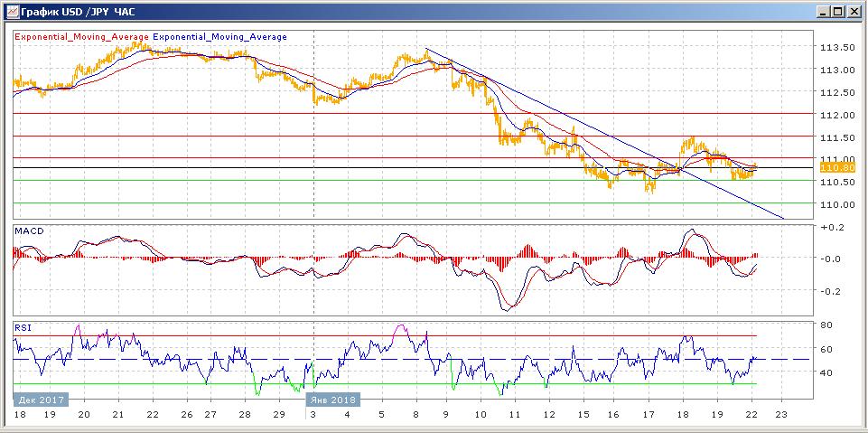The height and width of the screenshot is (433, 868).
Task: Click the blue Exponential_Moving_Average legend label
Action: (219, 37)
